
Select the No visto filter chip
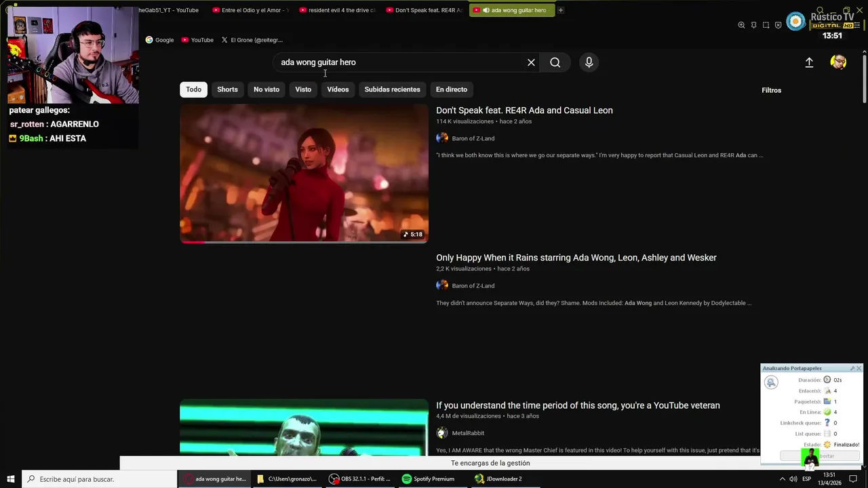pyautogui.click(x=267, y=89)
